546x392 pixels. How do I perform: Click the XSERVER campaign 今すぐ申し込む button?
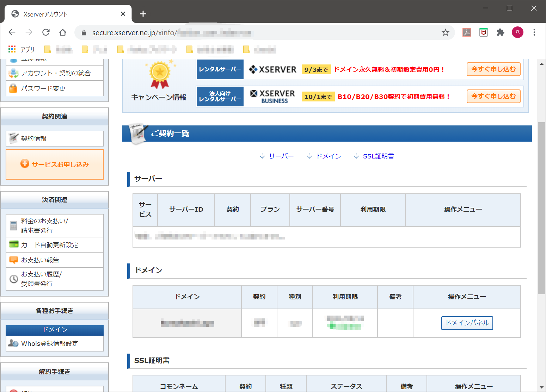click(493, 69)
